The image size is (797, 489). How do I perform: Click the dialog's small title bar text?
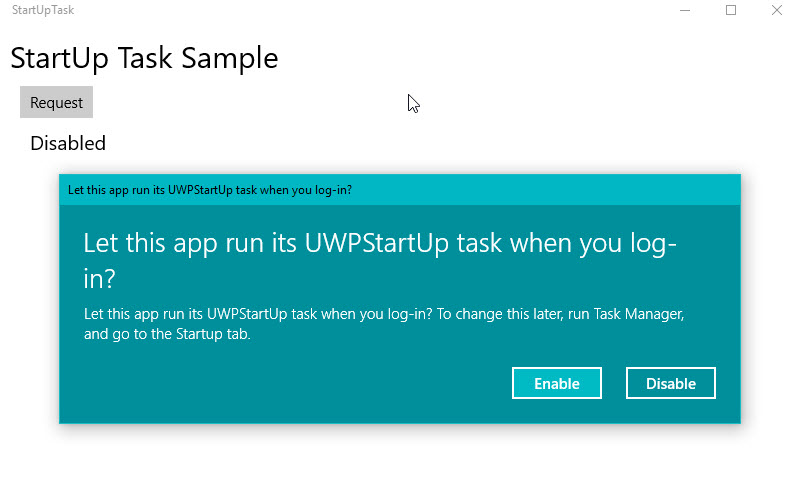click(209, 190)
